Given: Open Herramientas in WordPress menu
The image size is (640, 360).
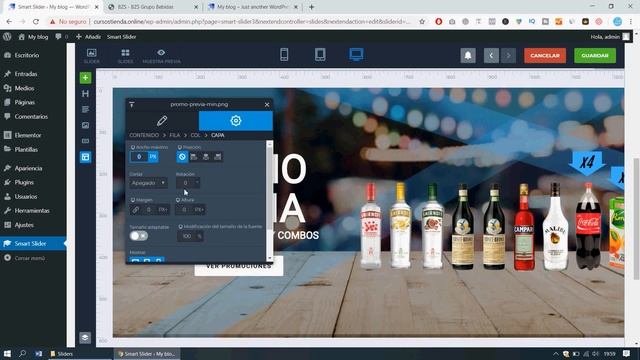Looking at the screenshot, I should [x=33, y=211].
